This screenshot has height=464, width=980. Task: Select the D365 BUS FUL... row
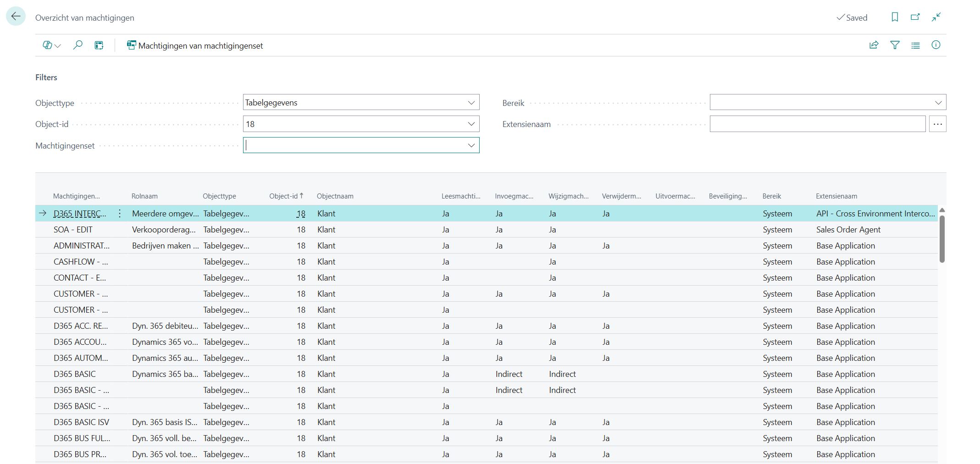(x=486, y=438)
